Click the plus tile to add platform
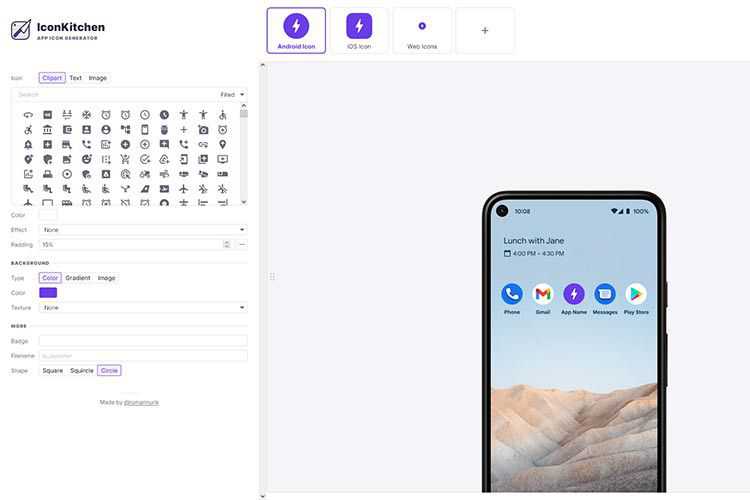This screenshot has width=750, height=500. pyautogui.click(x=485, y=30)
